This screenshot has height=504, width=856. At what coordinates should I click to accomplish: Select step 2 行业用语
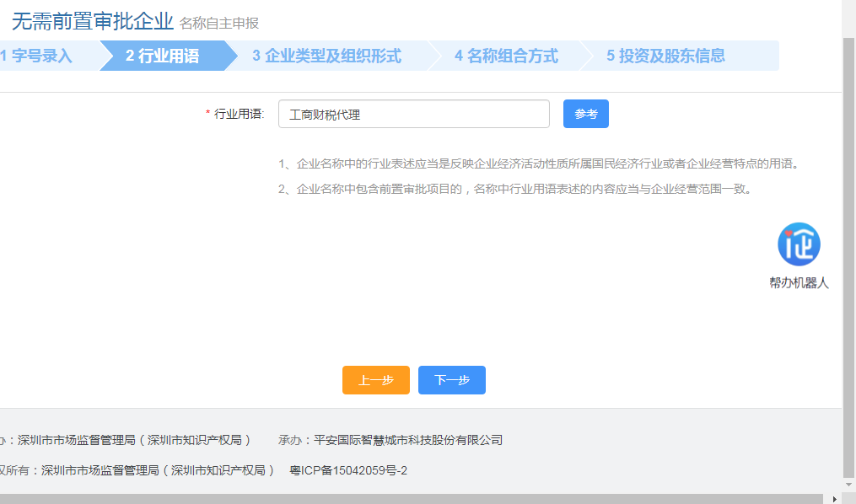163,56
